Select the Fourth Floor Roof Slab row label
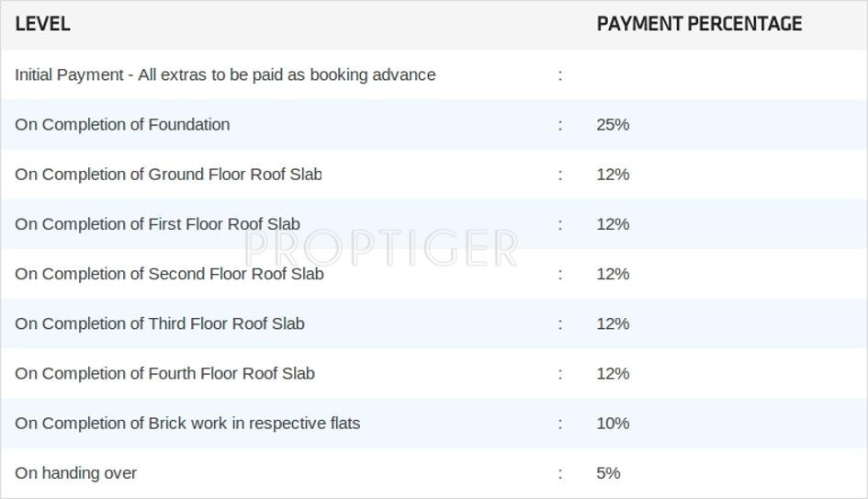 [164, 373]
